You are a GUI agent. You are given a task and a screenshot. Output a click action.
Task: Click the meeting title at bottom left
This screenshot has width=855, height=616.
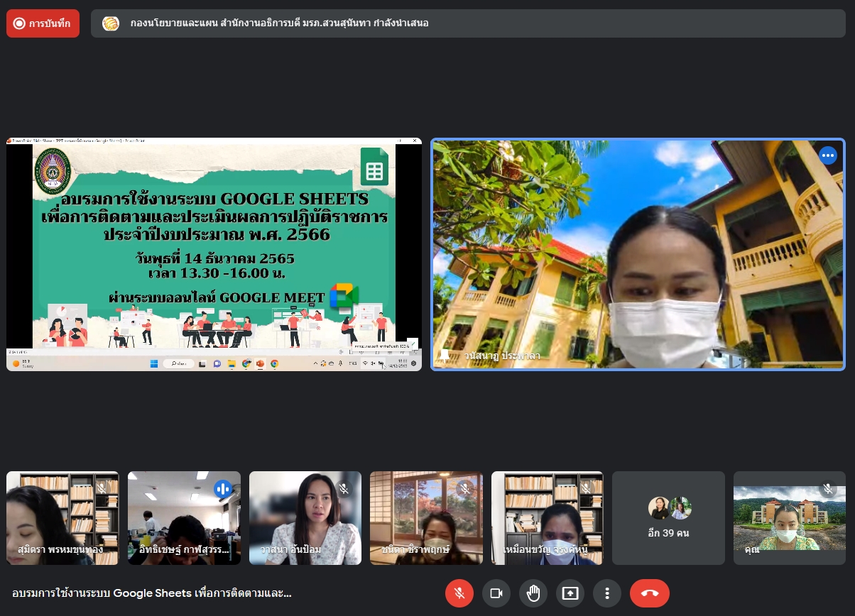152,593
